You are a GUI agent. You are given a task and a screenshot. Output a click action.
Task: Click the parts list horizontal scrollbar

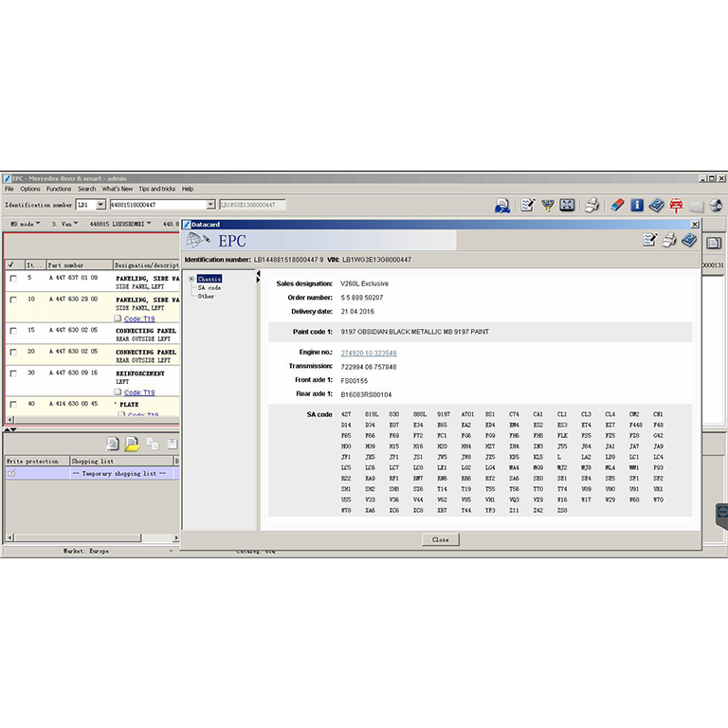(x=92, y=419)
